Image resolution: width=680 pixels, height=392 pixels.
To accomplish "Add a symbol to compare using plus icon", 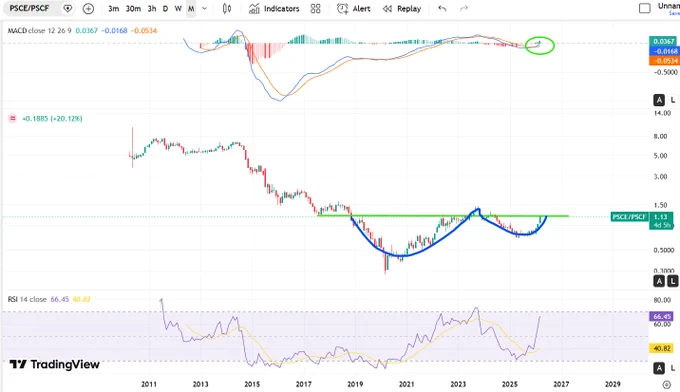I will pos(88,8).
